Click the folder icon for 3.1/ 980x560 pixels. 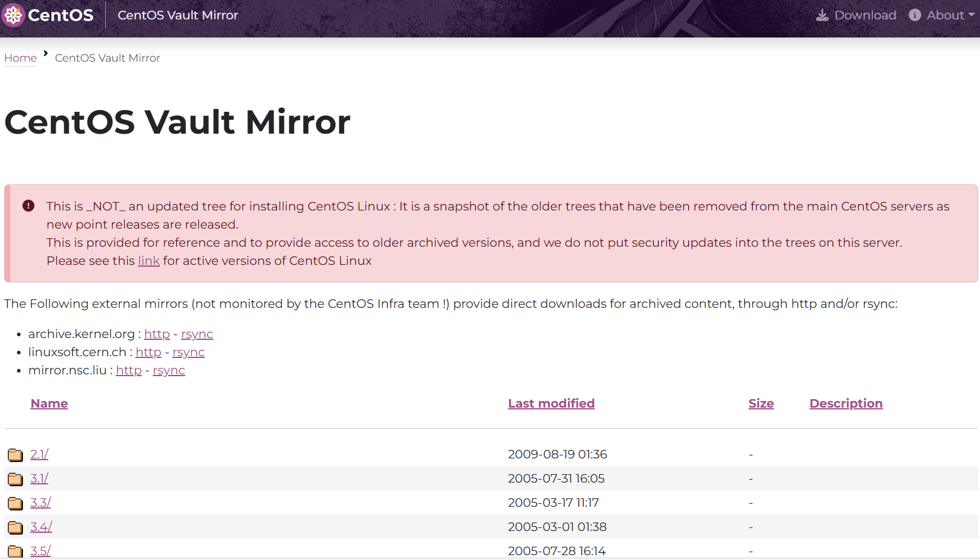pyautogui.click(x=15, y=479)
